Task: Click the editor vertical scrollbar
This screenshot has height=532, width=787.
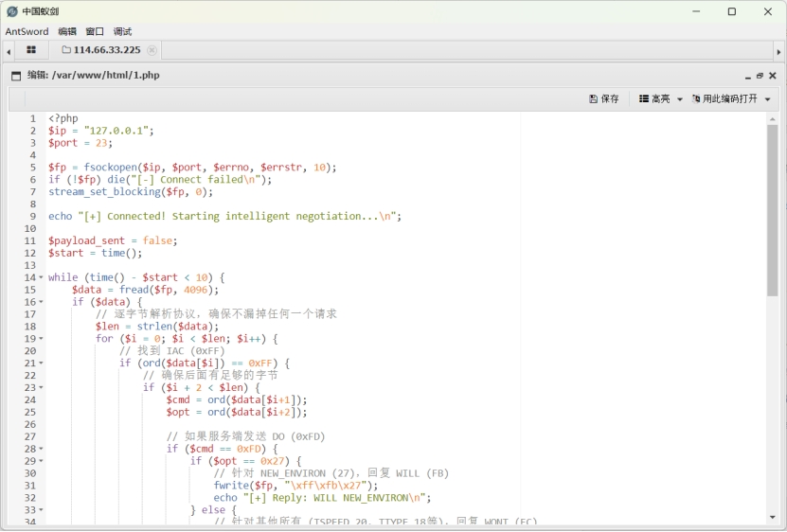Action: tap(772, 208)
